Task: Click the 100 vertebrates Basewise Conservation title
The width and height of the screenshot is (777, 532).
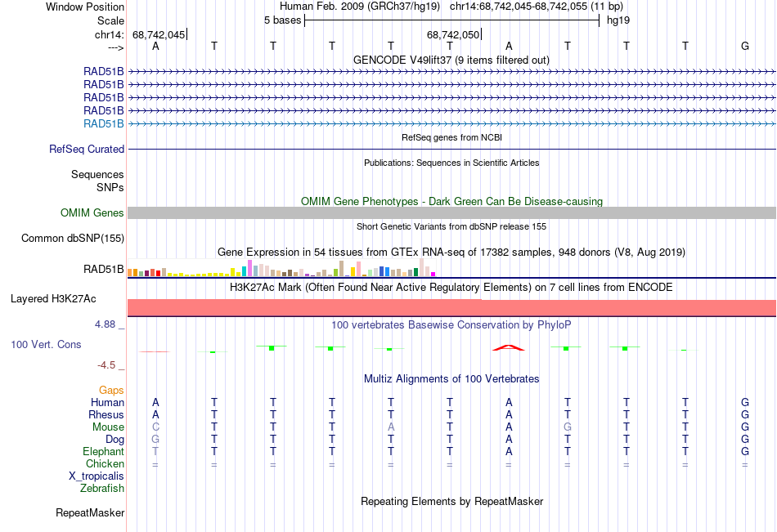Action: (451, 325)
